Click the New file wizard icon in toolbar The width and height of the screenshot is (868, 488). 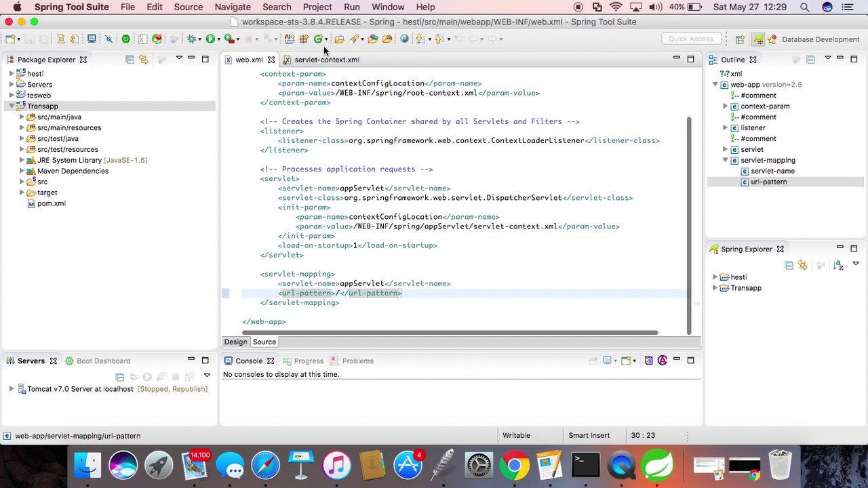pos(10,39)
